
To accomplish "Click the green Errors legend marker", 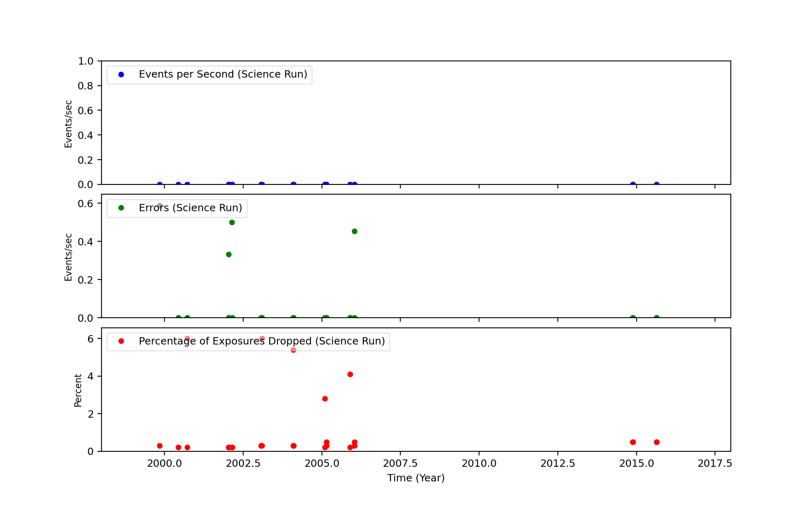I will [x=121, y=208].
